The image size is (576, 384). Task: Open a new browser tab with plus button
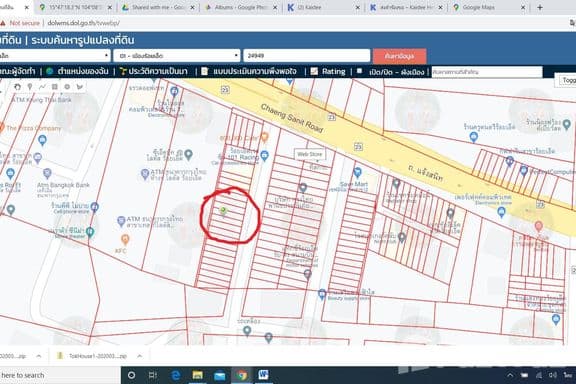coord(540,7)
